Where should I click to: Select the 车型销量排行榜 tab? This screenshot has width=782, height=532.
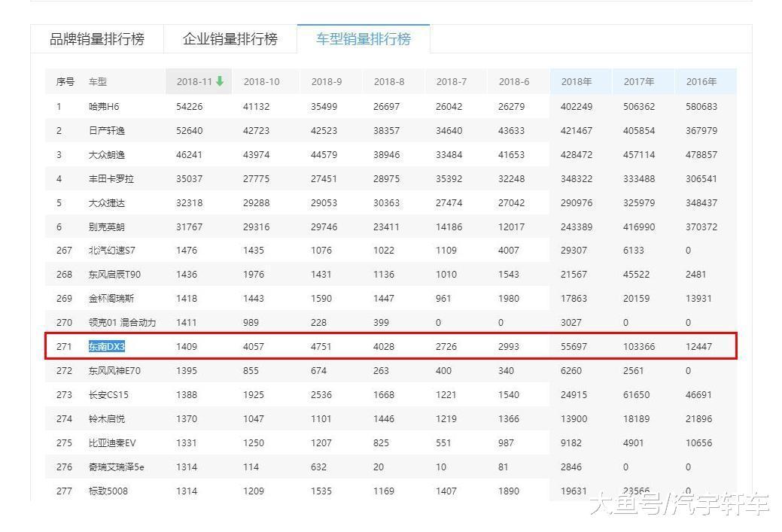363,39
